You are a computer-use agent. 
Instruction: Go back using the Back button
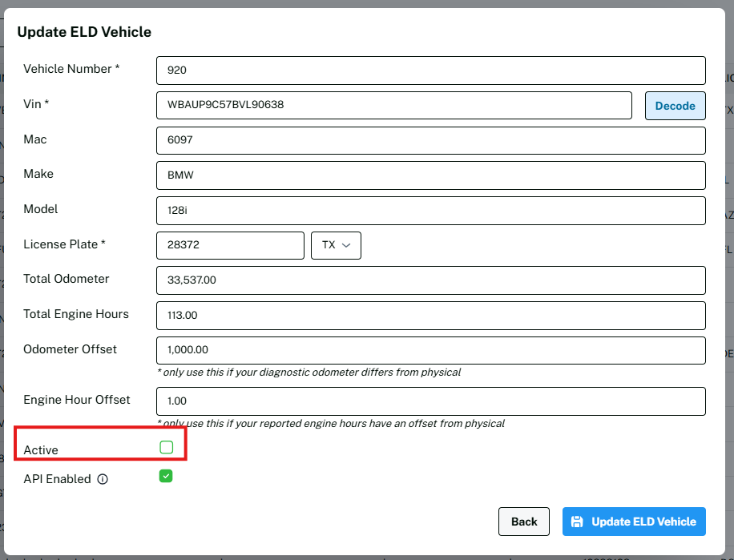coord(524,522)
